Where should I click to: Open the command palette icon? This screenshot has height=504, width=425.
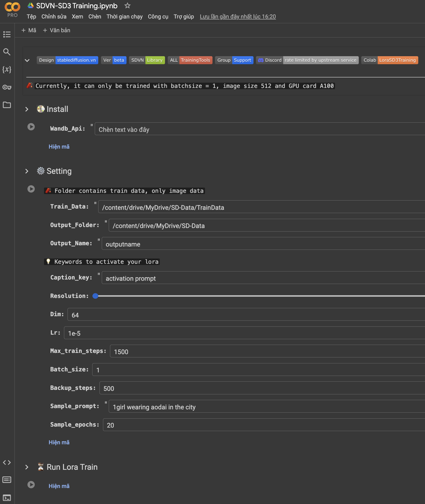(7, 480)
